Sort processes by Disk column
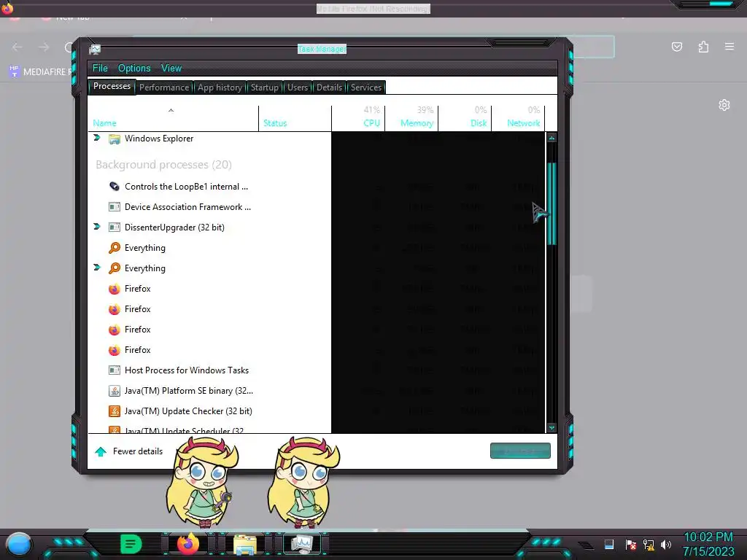The image size is (747, 560). (x=465, y=118)
